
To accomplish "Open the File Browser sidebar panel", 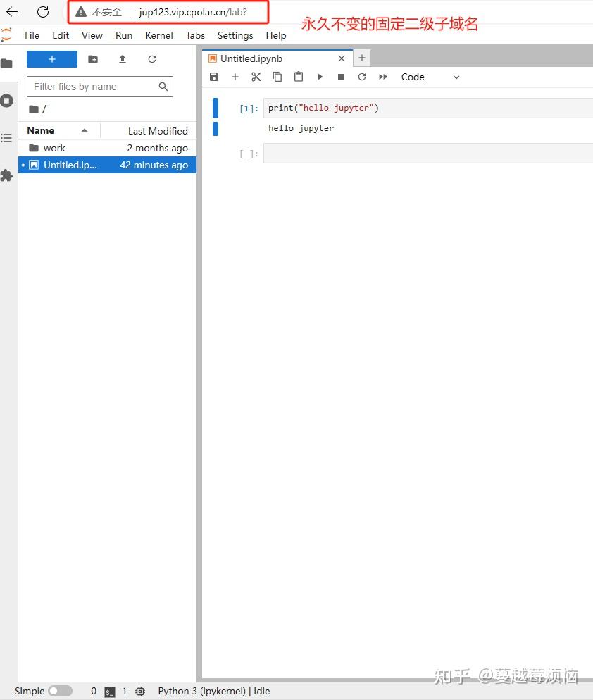I will click(7, 63).
